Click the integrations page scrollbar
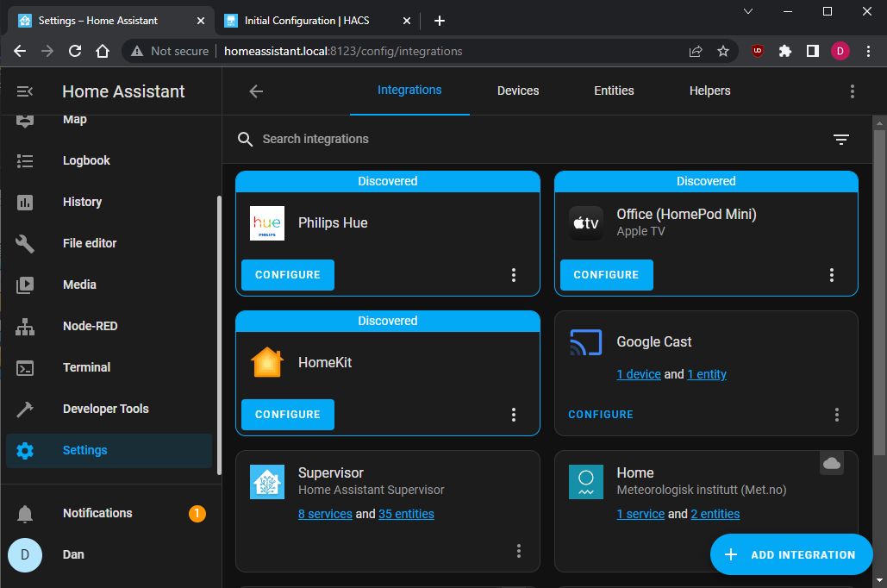Screen dimensions: 887x588 click(879, 292)
